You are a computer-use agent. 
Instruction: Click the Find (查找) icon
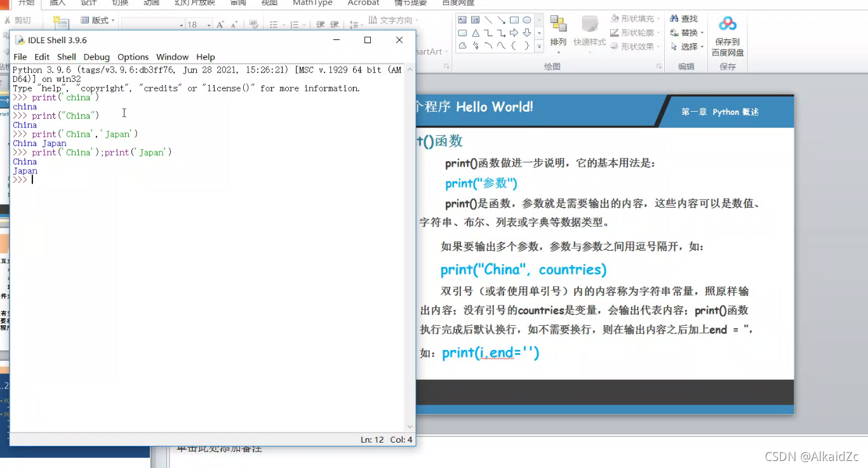[684, 18]
